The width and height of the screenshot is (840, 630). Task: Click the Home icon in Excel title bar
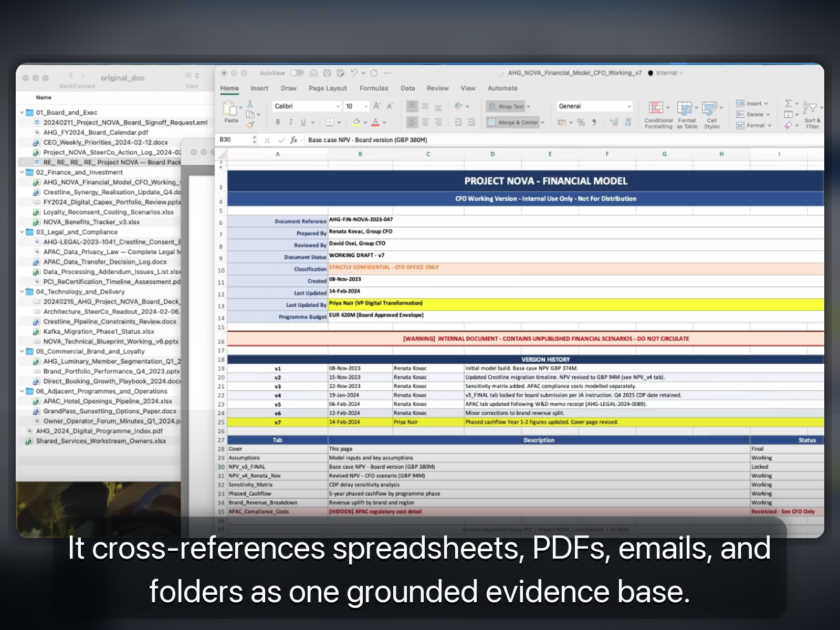313,73
